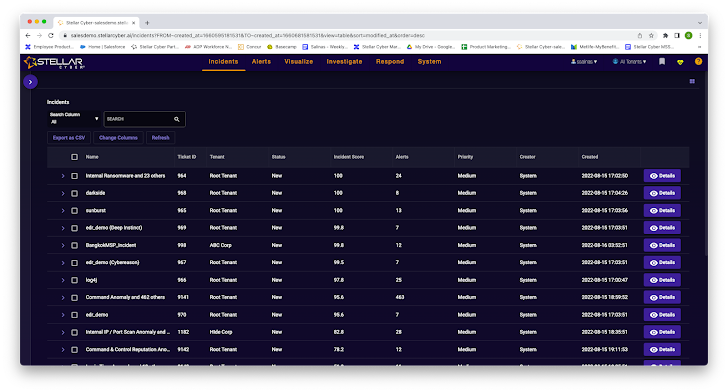Expand the sunburst incident row
728x392 pixels.
63,211
